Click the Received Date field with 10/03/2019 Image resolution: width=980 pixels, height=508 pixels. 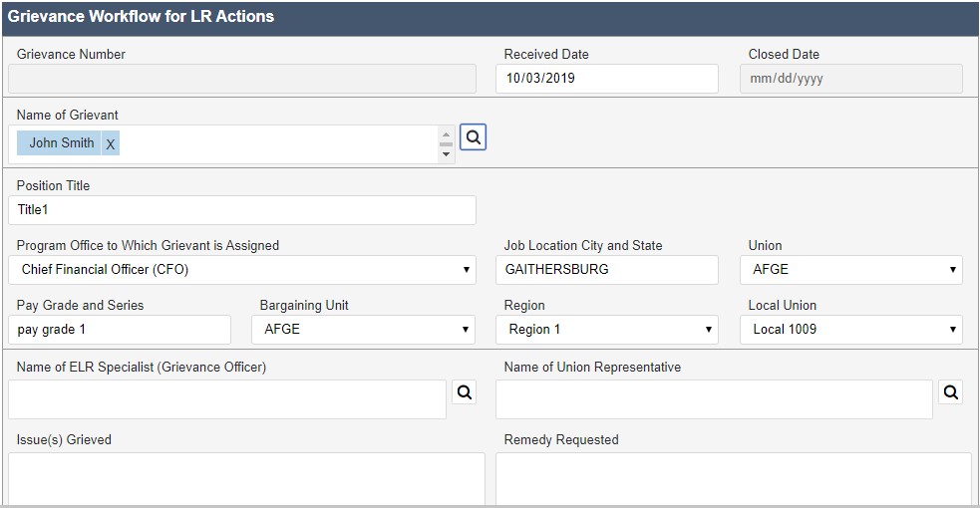click(x=607, y=79)
